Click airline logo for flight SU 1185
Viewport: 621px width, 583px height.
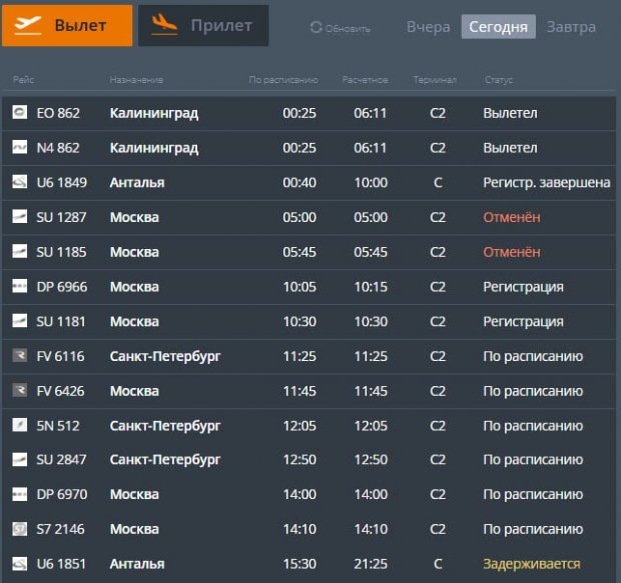[20, 251]
